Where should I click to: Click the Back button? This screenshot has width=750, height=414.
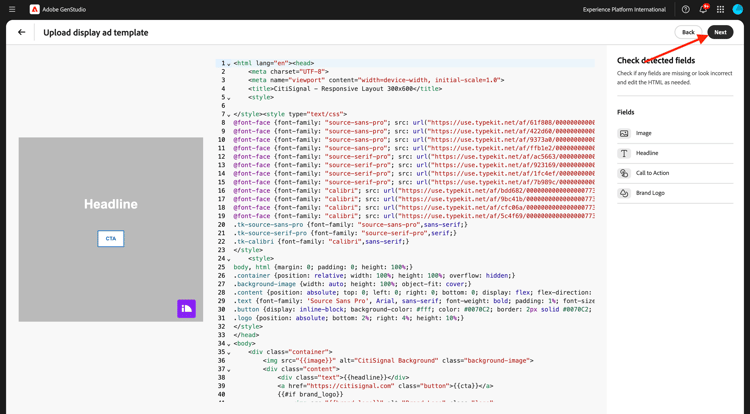pyautogui.click(x=688, y=32)
